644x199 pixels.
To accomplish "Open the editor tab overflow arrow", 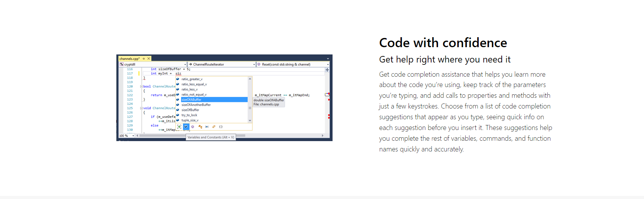I will pyautogui.click(x=328, y=59).
